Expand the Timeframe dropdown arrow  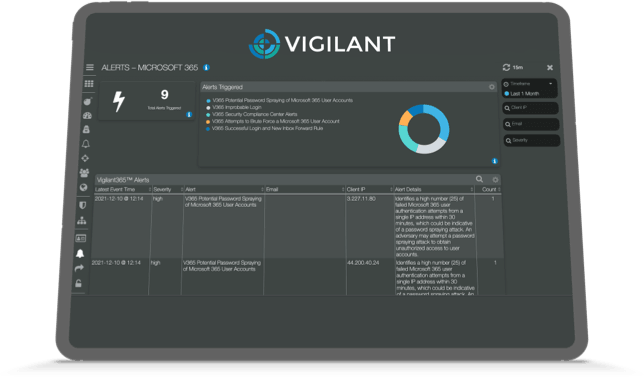click(x=550, y=84)
